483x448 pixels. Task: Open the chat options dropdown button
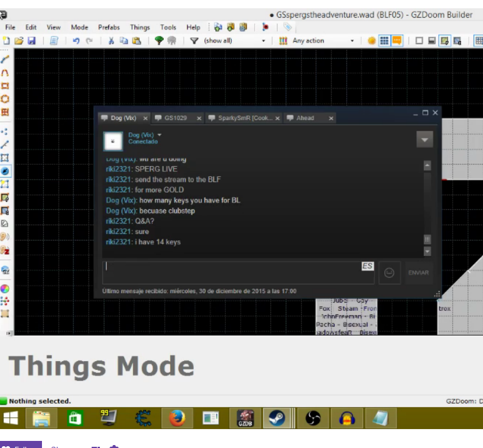424,140
